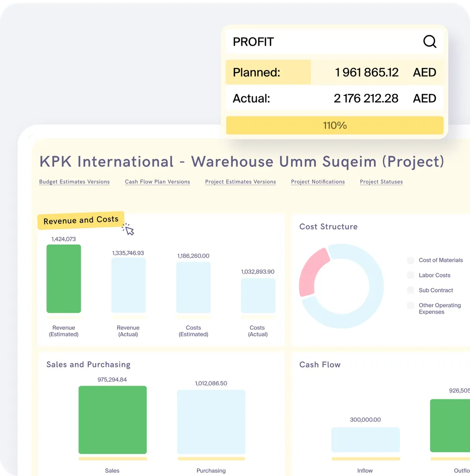Click the Inflow bar in Cash Flow
Screen dimensions: 470x476
pos(365,440)
